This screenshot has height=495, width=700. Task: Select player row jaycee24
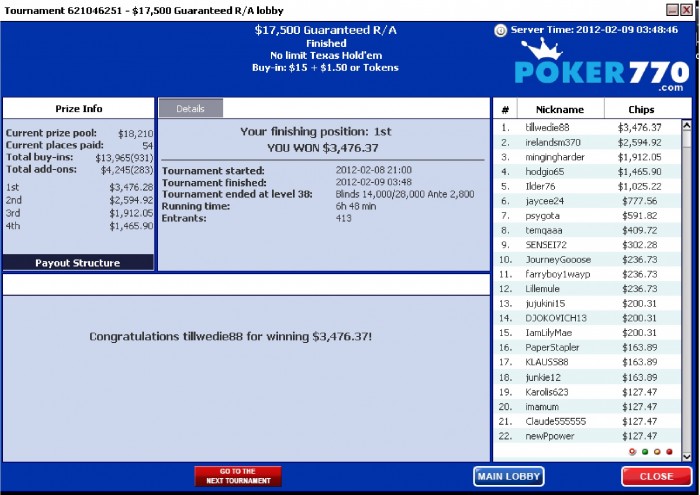pos(587,201)
